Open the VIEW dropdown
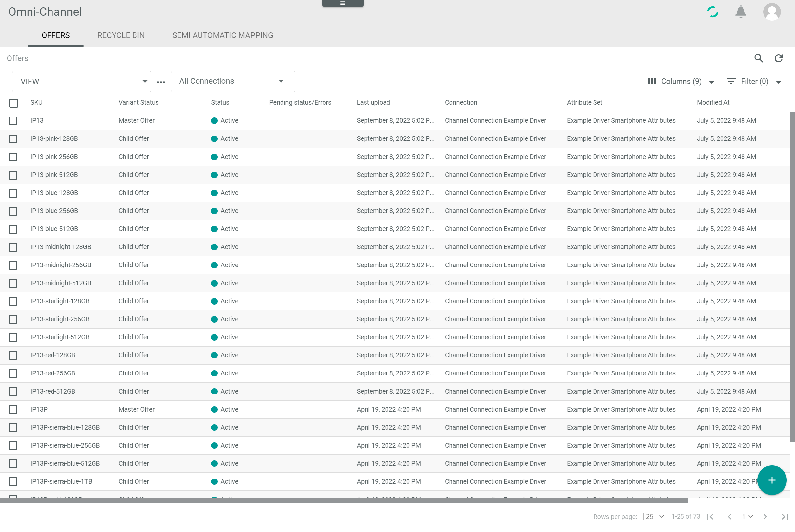 coord(81,81)
